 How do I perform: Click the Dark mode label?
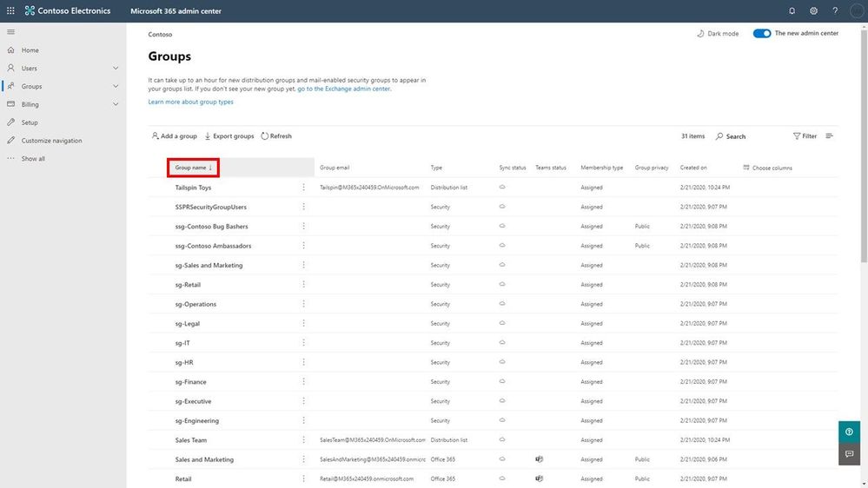(723, 33)
